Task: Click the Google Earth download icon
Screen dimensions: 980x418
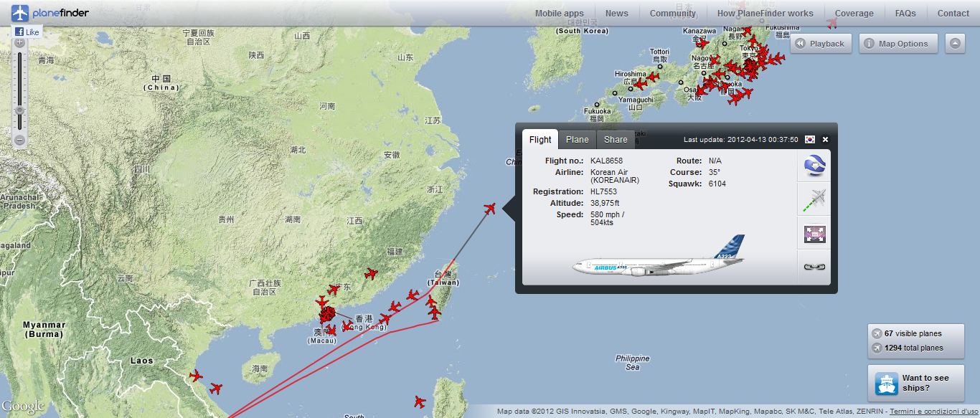Action: pyautogui.click(x=815, y=166)
